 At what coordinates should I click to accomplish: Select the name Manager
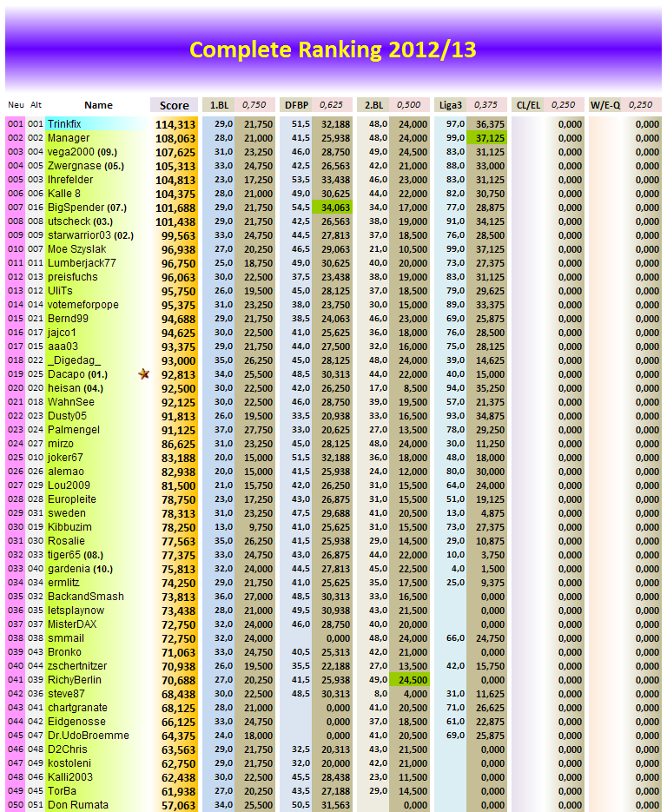click(69, 138)
